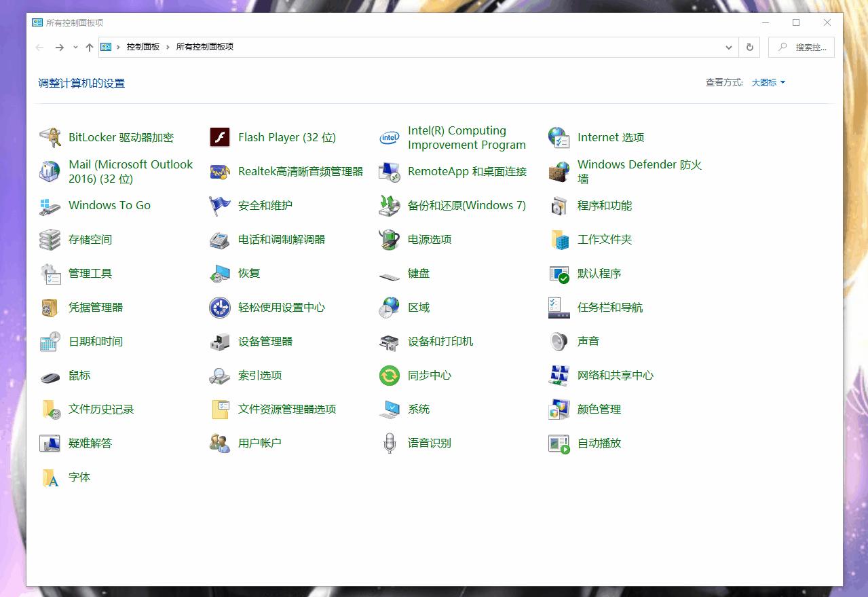Expand the chevron after 控制面板 breadcrumb
The image size is (868, 597).
[168, 48]
